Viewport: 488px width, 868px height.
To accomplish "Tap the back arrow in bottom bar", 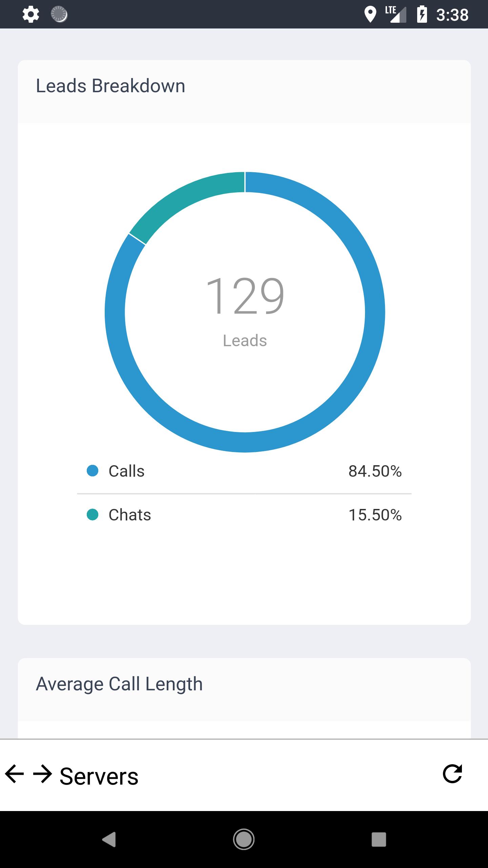I will pos(14,774).
